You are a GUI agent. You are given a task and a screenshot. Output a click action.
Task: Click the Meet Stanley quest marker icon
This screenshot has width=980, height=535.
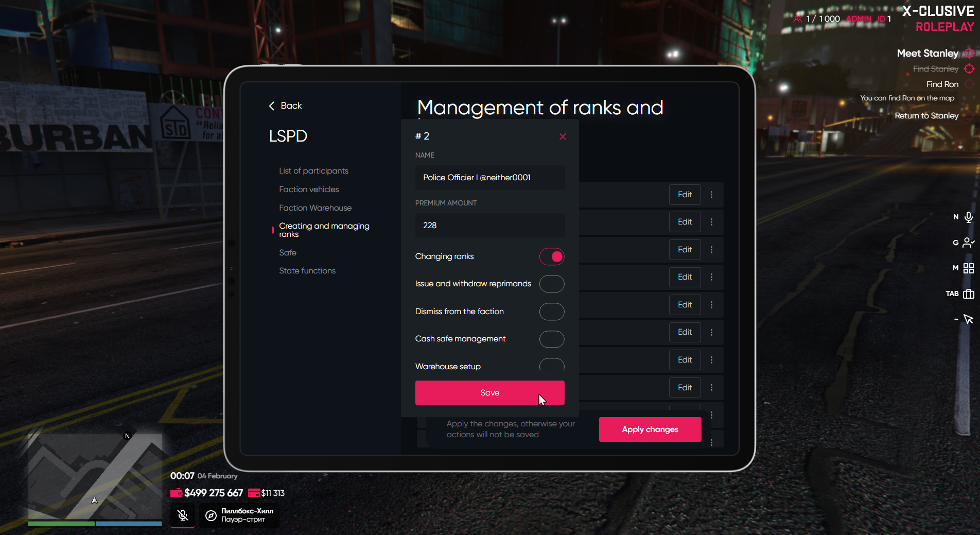click(969, 53)
